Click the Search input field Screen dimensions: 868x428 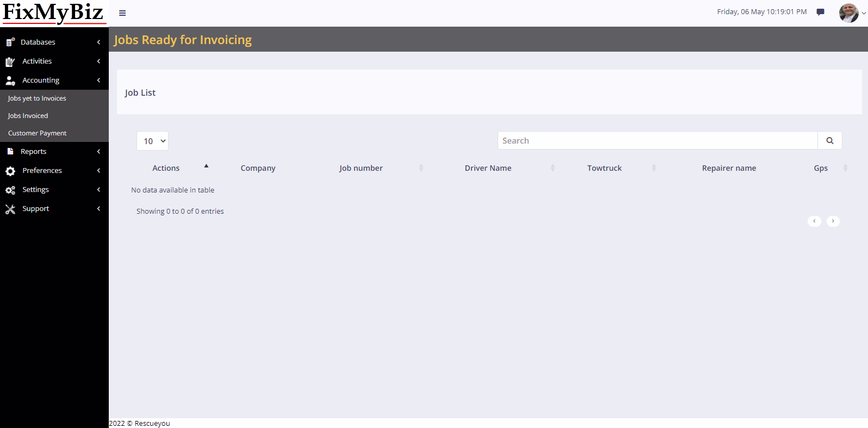657,140
